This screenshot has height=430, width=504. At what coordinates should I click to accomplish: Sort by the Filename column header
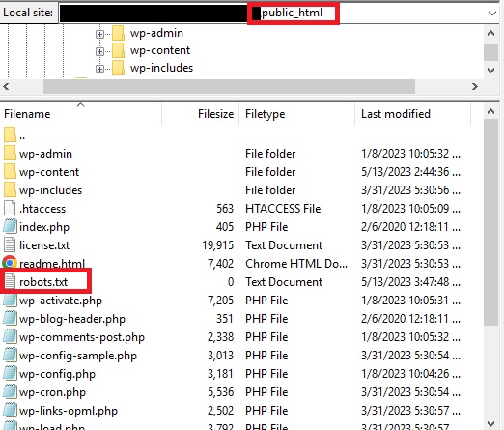[80, 114]
